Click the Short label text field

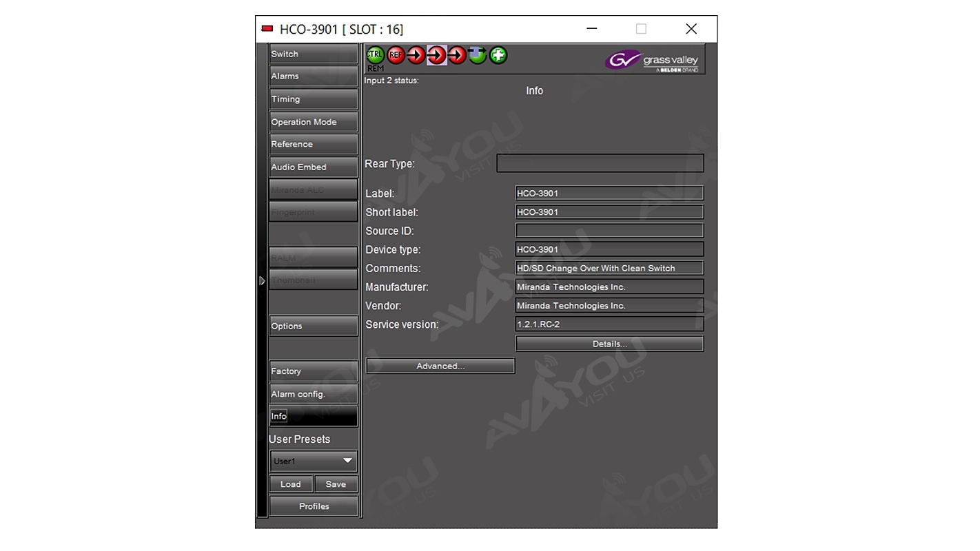click(609, 212)
